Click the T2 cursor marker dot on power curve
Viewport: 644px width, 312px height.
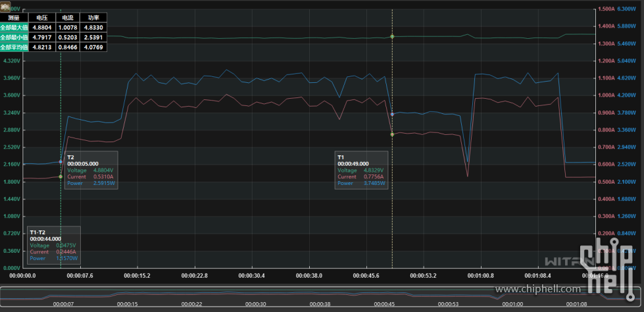[61, 161]
